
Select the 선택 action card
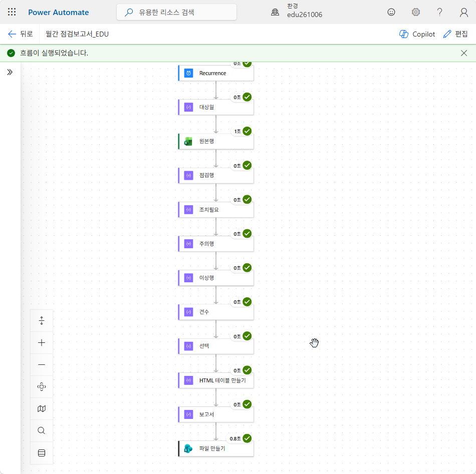pyautogui.click(x=216, y=346)
